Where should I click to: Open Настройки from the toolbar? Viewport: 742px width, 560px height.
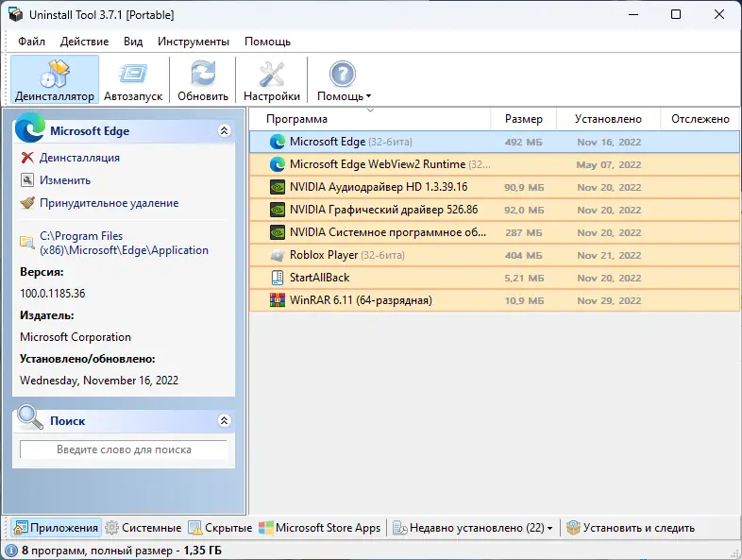[272, 79]
